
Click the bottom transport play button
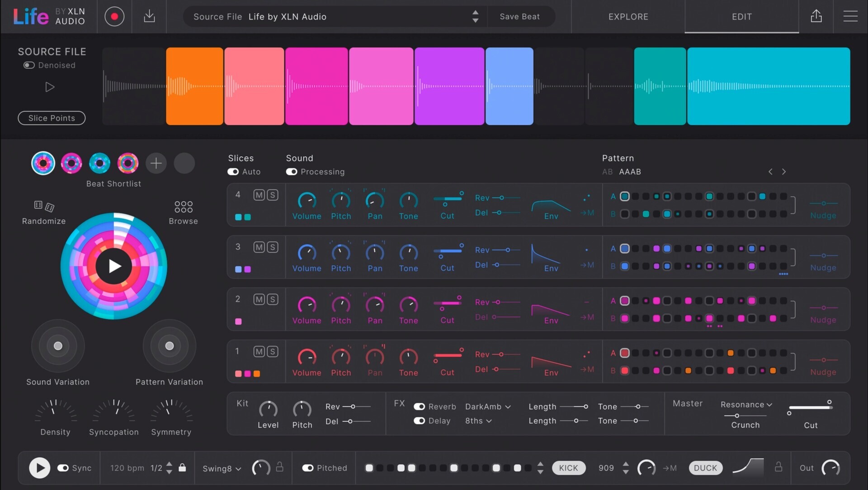39,468
